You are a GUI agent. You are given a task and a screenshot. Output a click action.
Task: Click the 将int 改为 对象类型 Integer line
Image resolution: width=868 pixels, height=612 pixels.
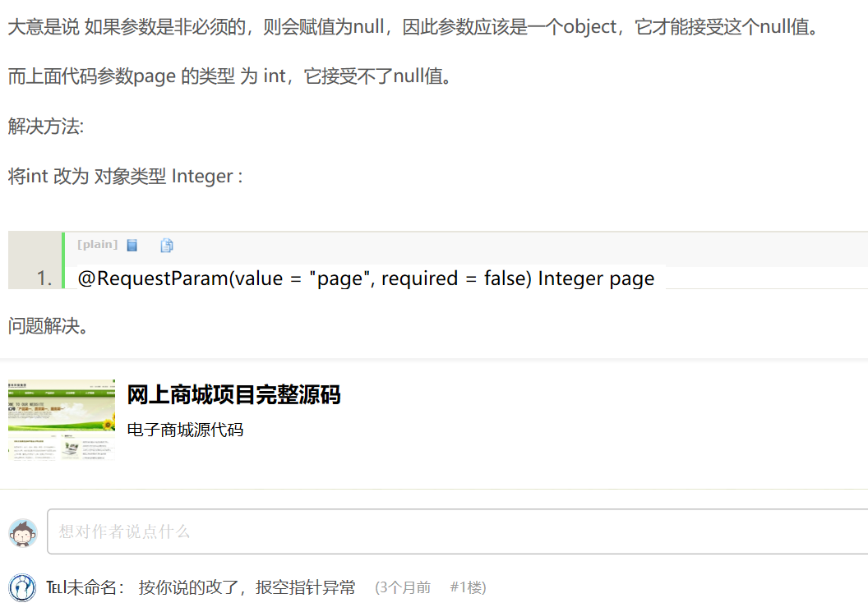(x=125, y=176)
